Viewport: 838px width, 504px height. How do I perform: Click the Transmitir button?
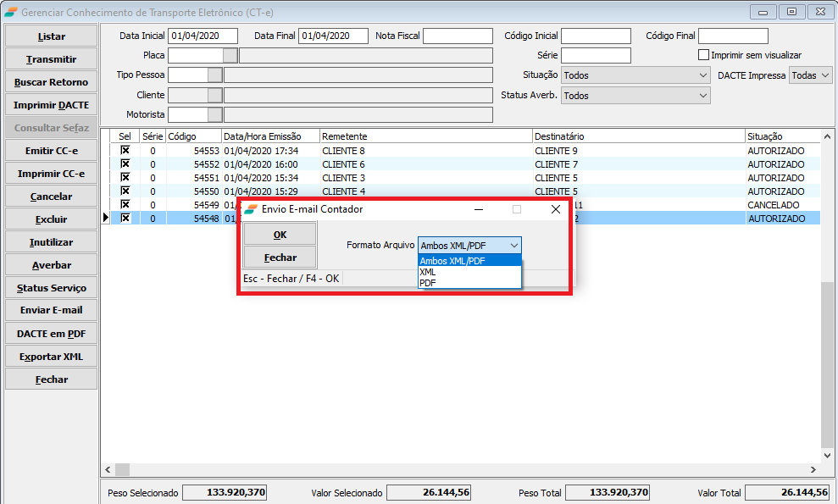[51, 59]
